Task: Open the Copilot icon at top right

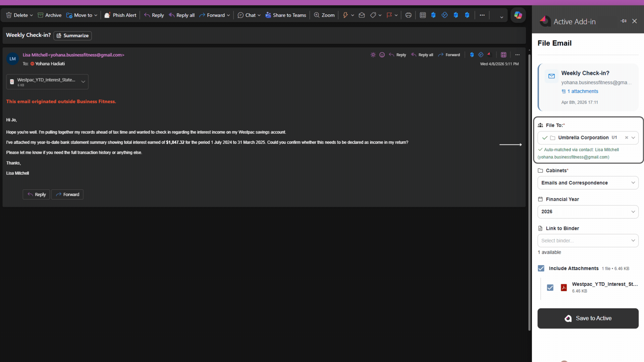Action: point(518,15)
